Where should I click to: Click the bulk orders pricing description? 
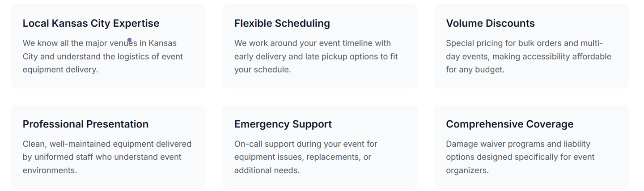click(x=529, y=56)
